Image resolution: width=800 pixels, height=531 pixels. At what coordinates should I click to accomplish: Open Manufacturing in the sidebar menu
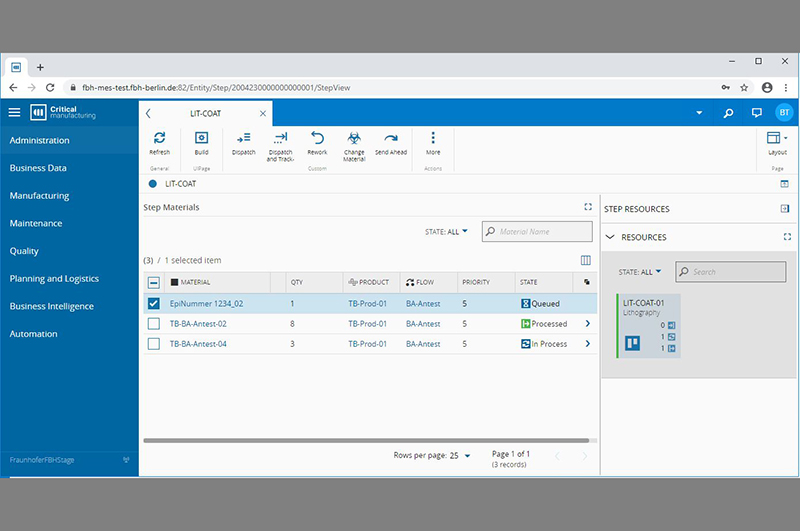(39, 196)
